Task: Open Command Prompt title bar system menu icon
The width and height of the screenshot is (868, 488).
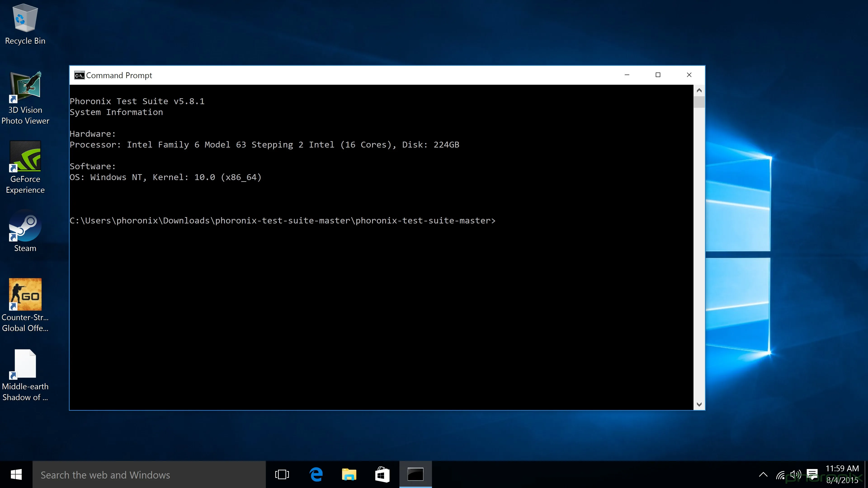Action: (x=79, y=75)
